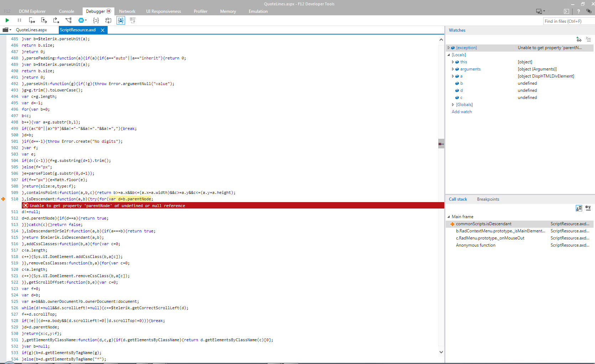Select the Call stack tab
Viewport: 595px width, 364px height.
tap(458, 199)
